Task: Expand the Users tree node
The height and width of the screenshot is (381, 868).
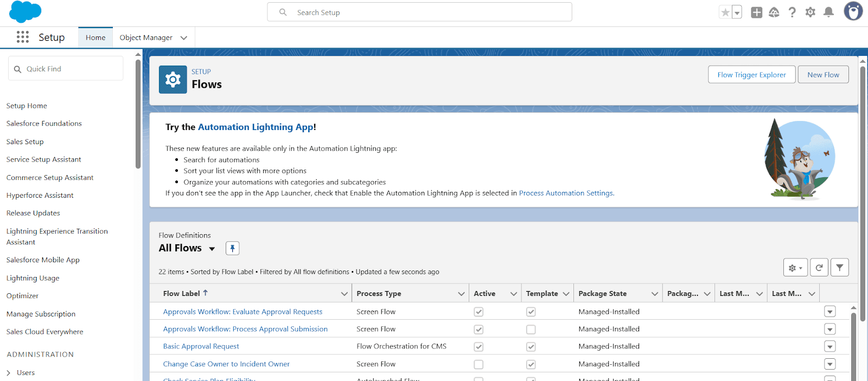Action: [x=9, y=373]
